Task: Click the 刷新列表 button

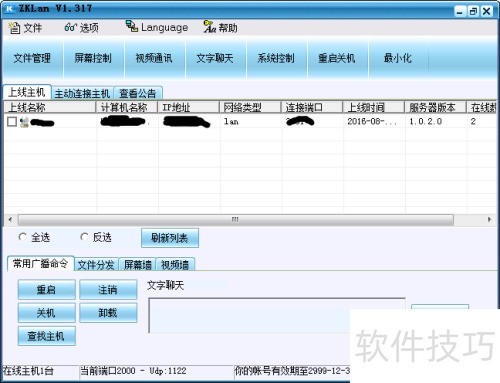Action: coord(170,238)
